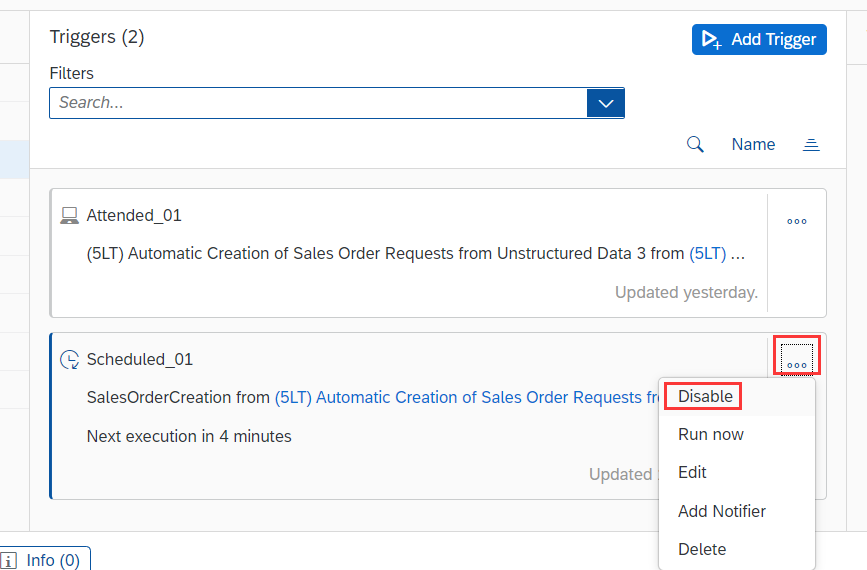The image size is (867, 570).
Task: Open the magnifier search icon beside Name
Action: (x=695, y=144)
